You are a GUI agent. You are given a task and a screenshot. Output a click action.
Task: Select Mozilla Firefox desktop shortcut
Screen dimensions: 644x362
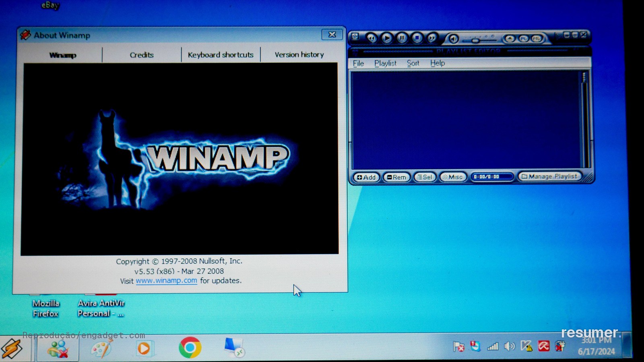pos(45,308)
